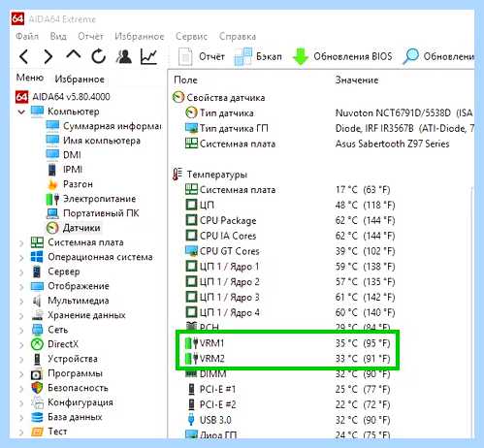Expand the Системная плата tree node
Screen dimensions: 484x448
click(21, 242)
